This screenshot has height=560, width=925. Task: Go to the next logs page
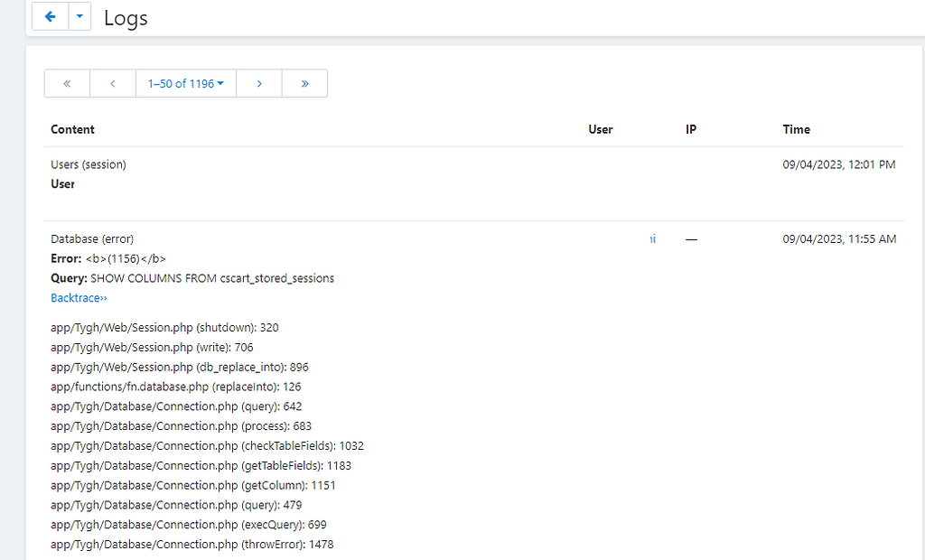point(259,83)
